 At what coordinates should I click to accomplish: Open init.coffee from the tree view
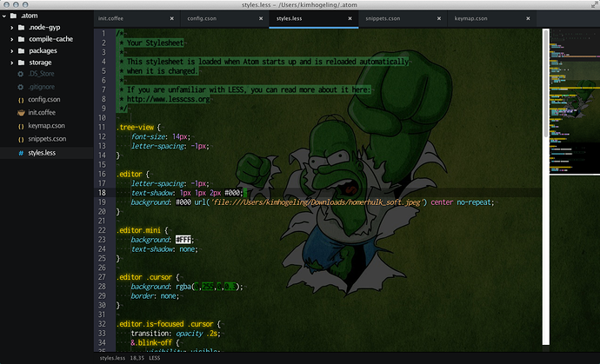pyautogui.click(x=42, y=113)
